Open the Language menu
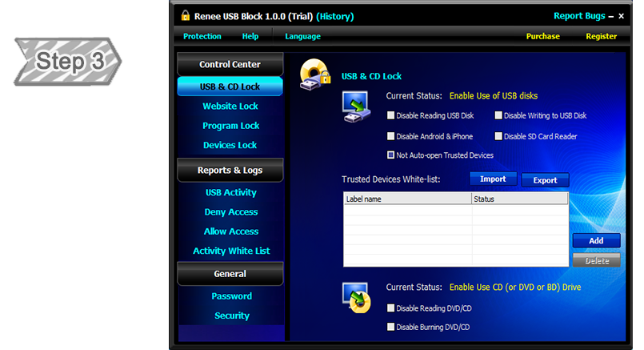The height and width of the screenshot is (350, 644). click(x=302, y=36)
